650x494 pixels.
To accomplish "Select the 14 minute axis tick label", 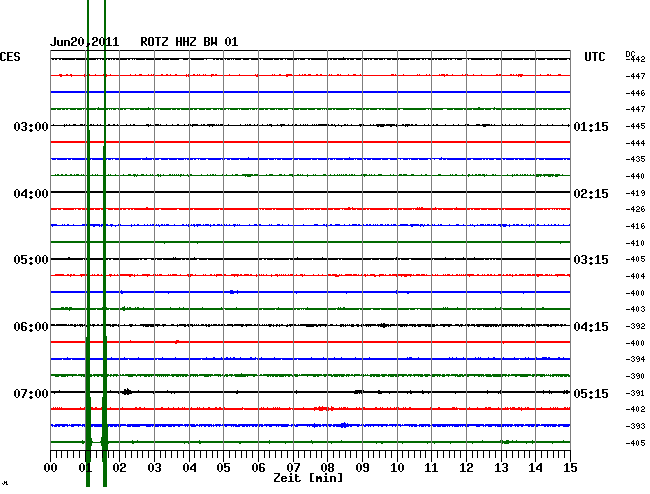I will pyautogui.click(x=535, y=468).
